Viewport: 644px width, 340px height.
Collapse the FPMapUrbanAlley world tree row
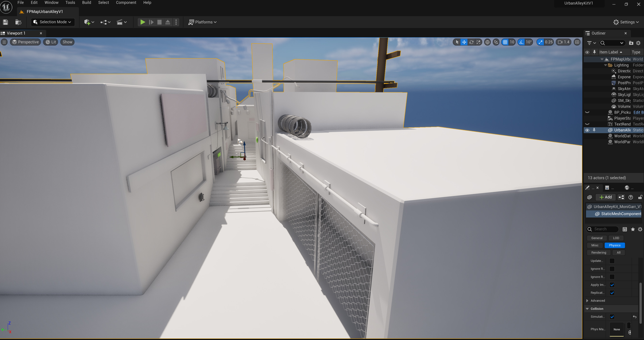point(602,59)
